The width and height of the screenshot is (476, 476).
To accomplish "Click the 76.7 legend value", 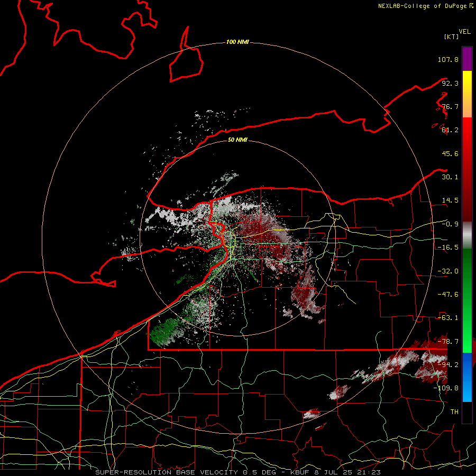I will coord(450,106).
